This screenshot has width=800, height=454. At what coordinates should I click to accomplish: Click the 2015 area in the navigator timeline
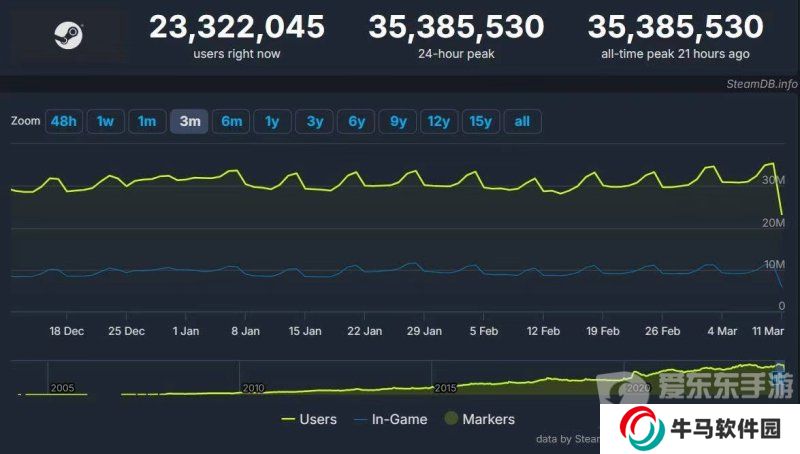pos(445,386)
